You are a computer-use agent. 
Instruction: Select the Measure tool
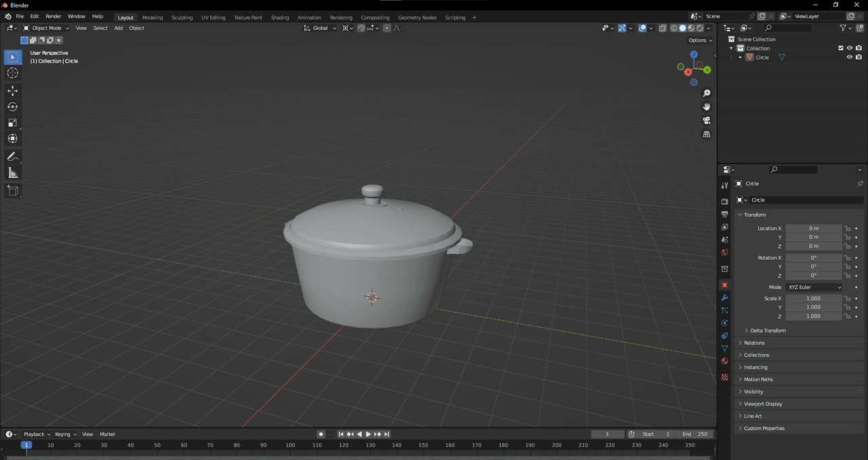[13, 173]
